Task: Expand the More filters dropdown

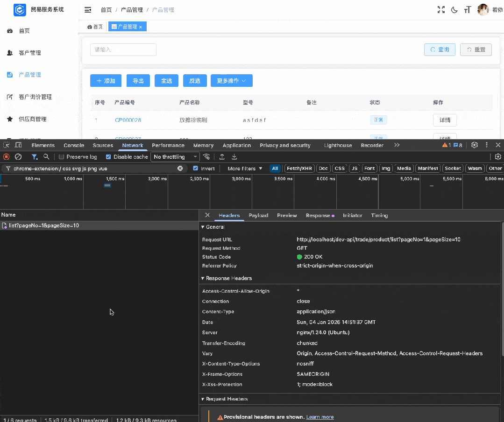Action: 245,169
